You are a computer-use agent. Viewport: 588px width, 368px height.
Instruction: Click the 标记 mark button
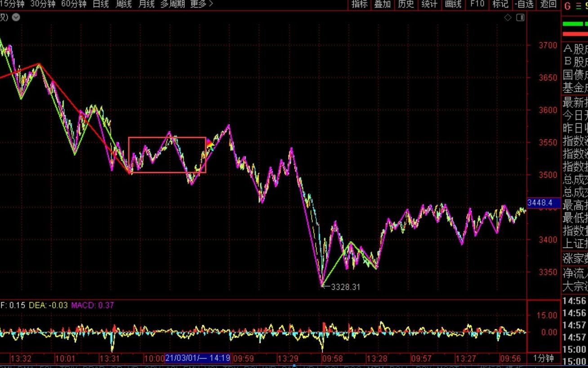click(x=500, y=4)
